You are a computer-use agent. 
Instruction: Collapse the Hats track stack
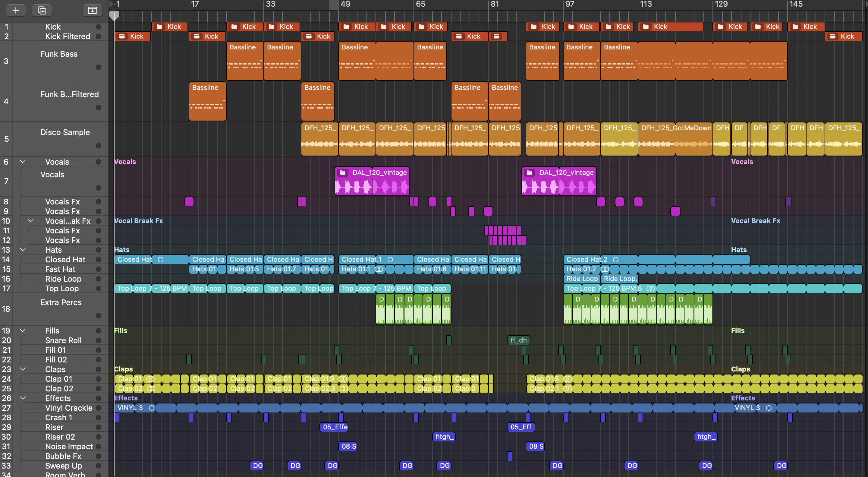(x=23, y=250)
